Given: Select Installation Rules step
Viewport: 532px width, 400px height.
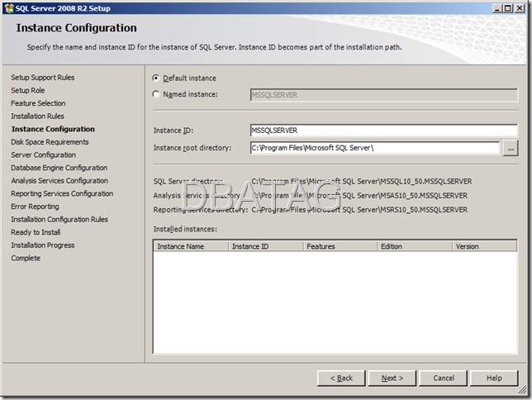Looking at the screenshot, I should [38, 117].
